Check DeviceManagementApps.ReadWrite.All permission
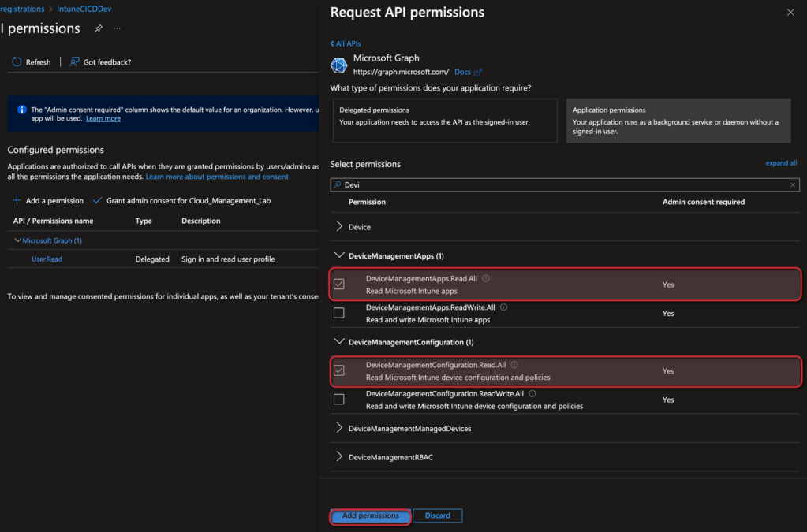Screen dimensions: 807x532 [x=339, y=313]
